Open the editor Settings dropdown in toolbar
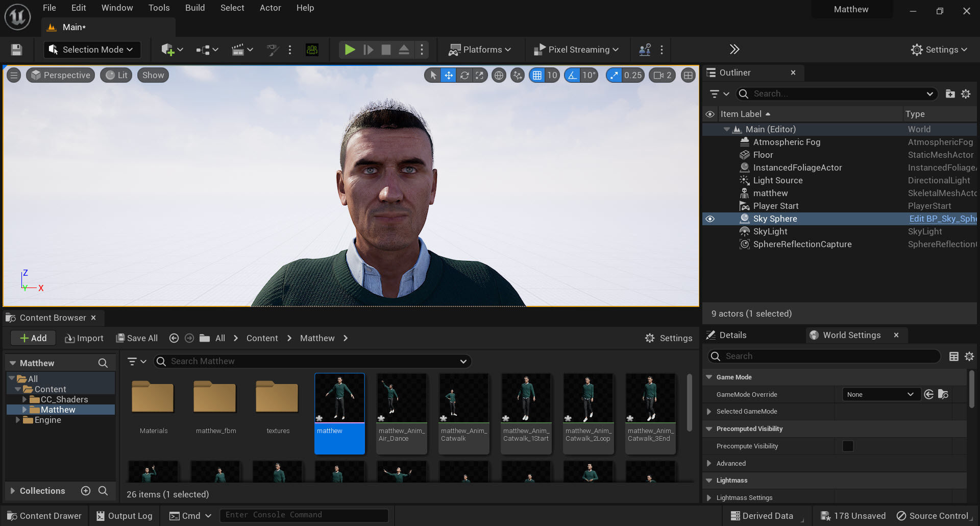The image size is (980, 526). 939,50
